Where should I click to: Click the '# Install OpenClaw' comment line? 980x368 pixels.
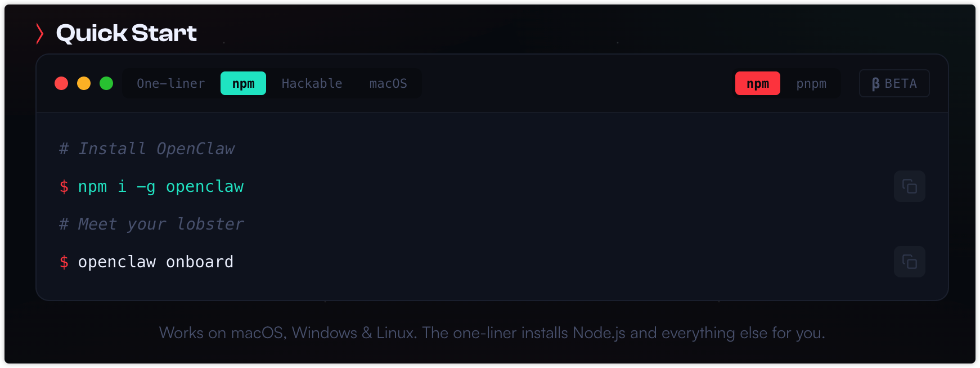click(147, 149)
